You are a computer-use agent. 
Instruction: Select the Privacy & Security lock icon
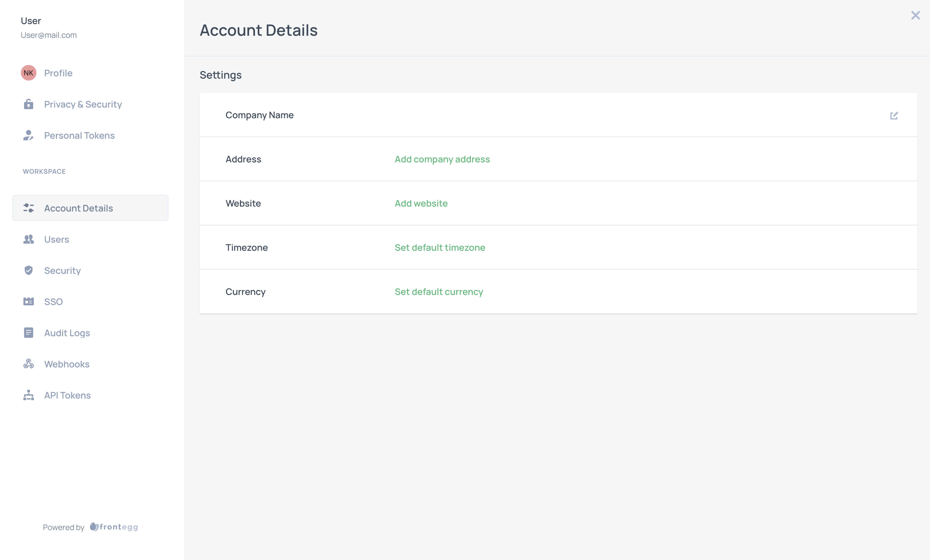coord(29,104)
